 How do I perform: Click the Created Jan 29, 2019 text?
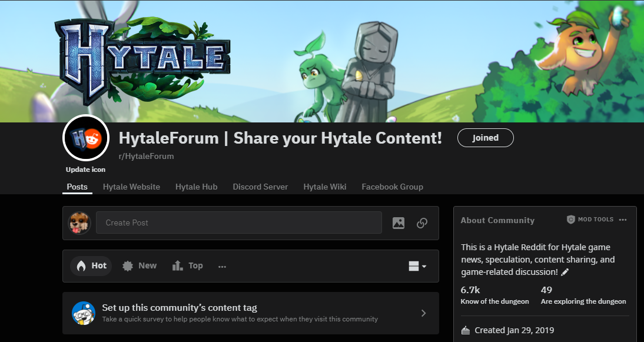[x=514, y=330]
